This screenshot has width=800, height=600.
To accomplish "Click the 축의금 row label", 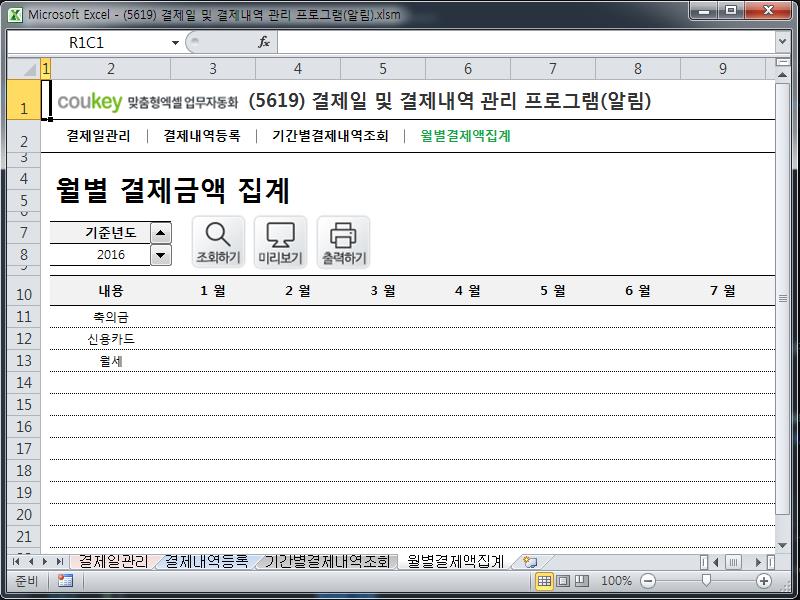I will coord(111,317).
